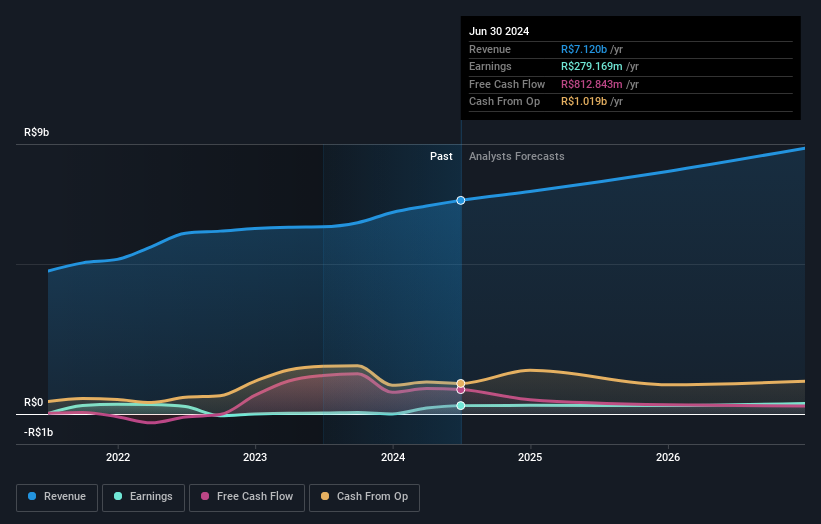Click the Revenue row label in tooltip

pos(490,49)
